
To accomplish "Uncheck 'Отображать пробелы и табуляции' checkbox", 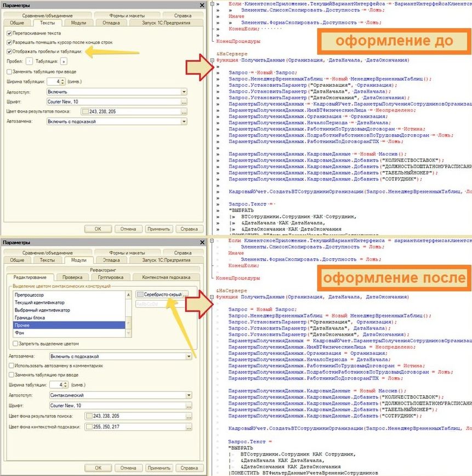I will click(x=10, y=51).
